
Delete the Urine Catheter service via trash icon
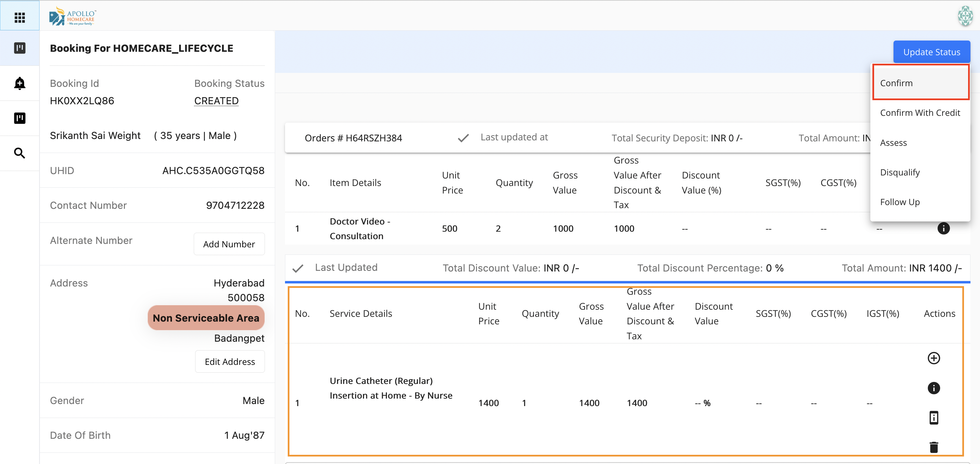click(933, 447)
